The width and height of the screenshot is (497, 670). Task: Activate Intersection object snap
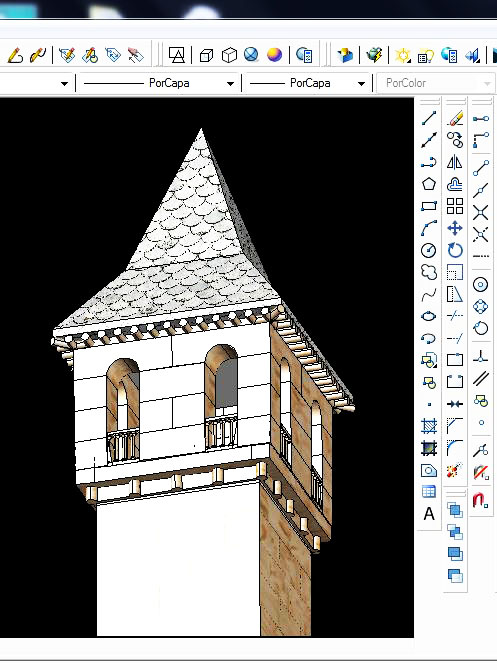pos(481,212)
